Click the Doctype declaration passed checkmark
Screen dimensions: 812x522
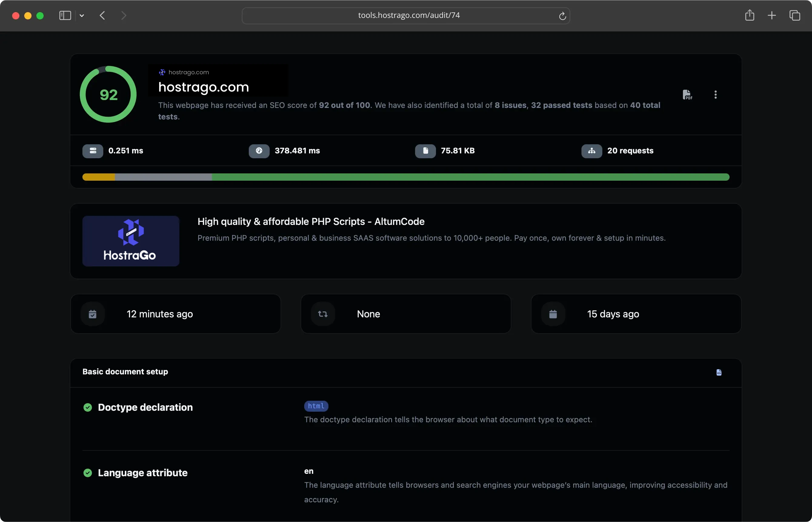(88, 407)
